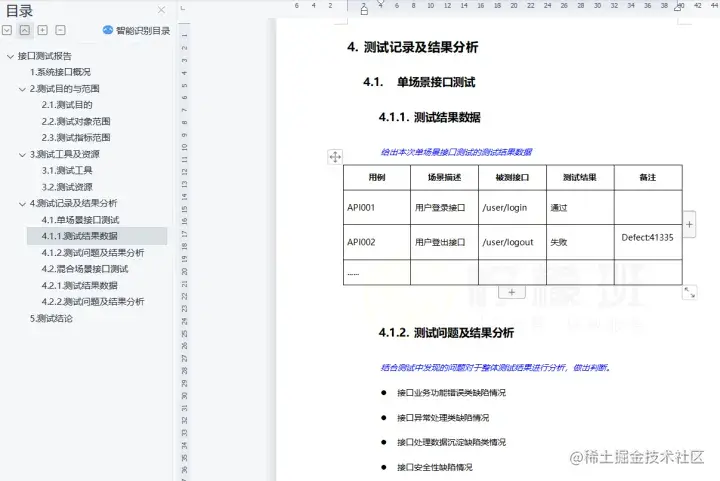
Task: Click the 通过 result cell
Action: click(x=580, y=207)
